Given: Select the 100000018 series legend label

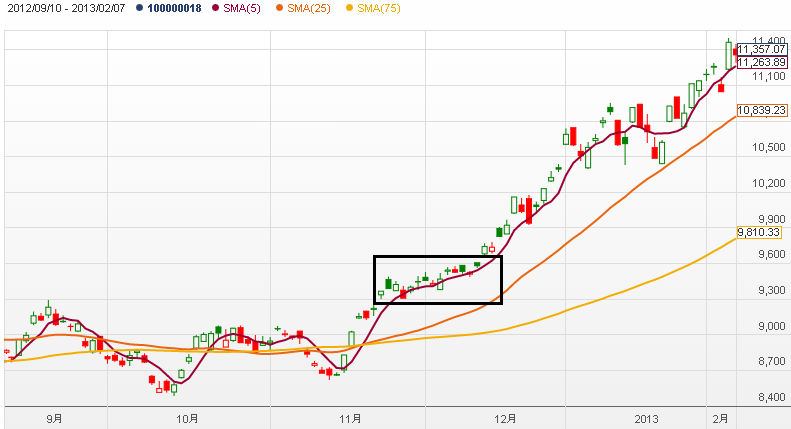Looking at the screenshot, I should coord(174,8).
